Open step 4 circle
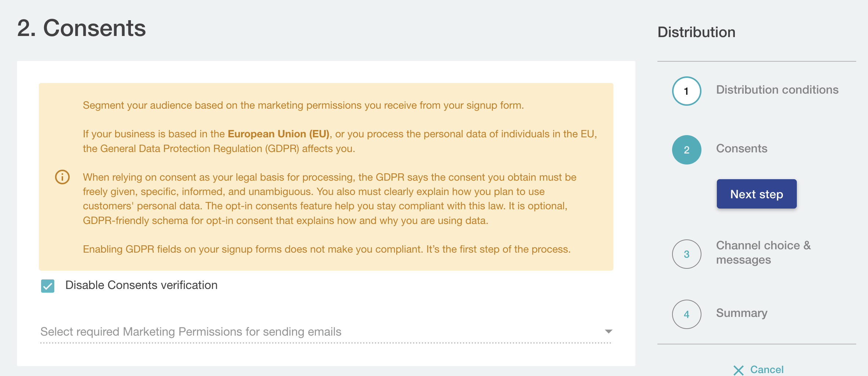The image size is (868, 376). pos(686,314)
